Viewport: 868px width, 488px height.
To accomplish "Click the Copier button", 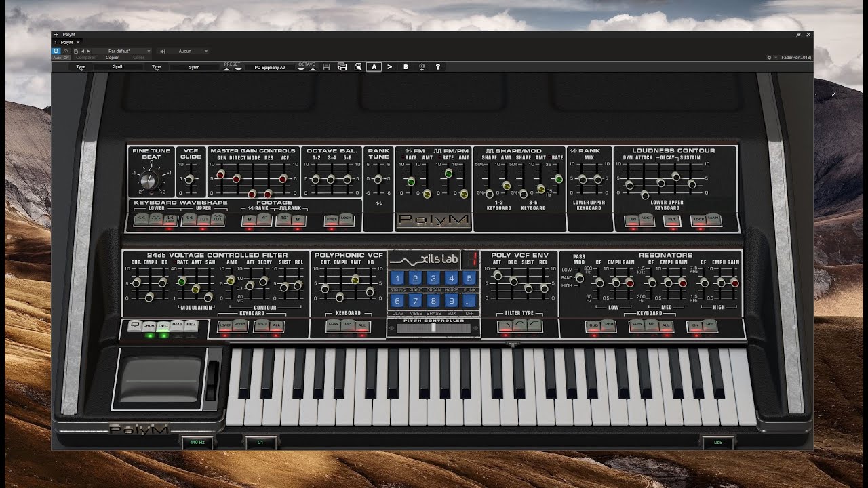I will point(113,58).
